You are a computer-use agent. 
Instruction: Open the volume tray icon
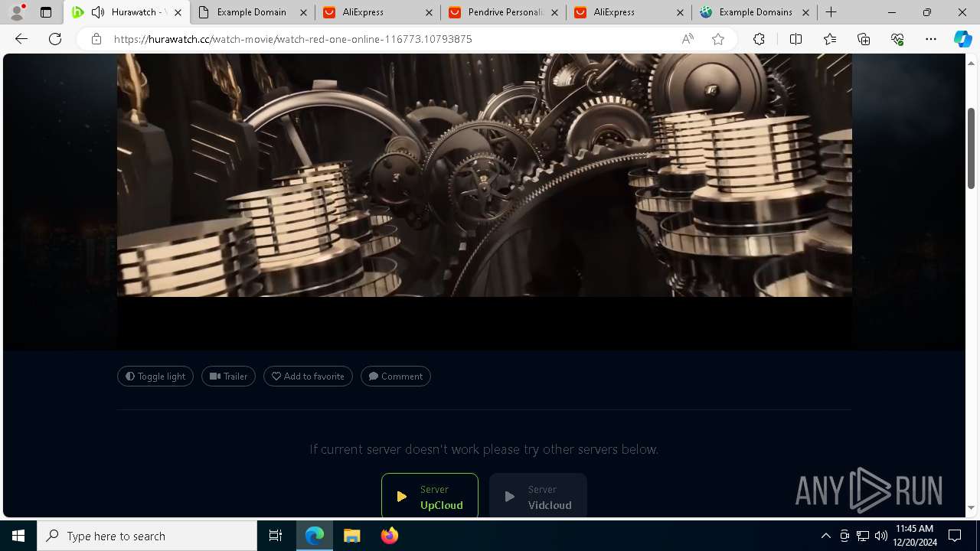point(881,536)
